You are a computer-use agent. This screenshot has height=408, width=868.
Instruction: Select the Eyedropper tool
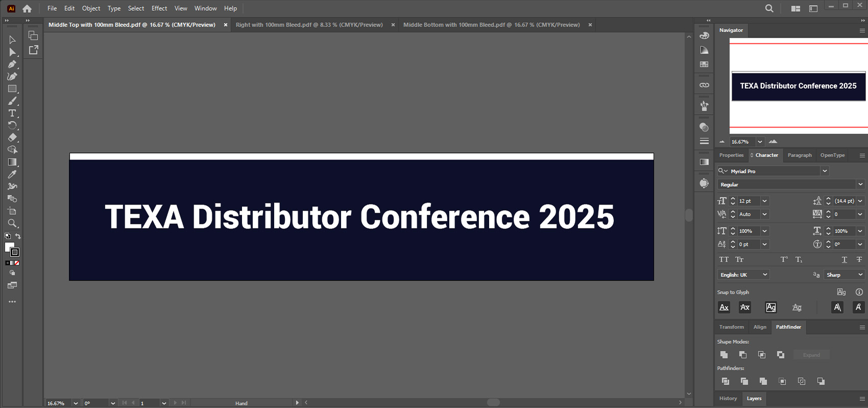(12, 174)
